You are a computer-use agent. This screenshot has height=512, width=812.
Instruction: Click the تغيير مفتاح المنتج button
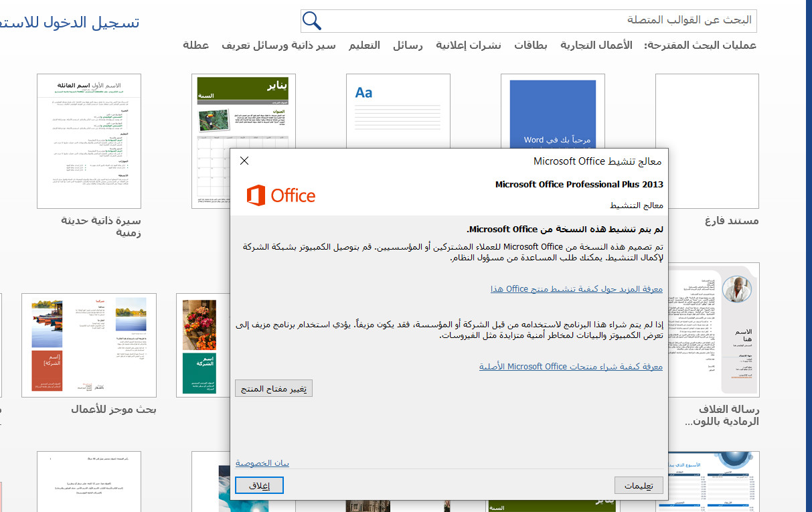274,388
